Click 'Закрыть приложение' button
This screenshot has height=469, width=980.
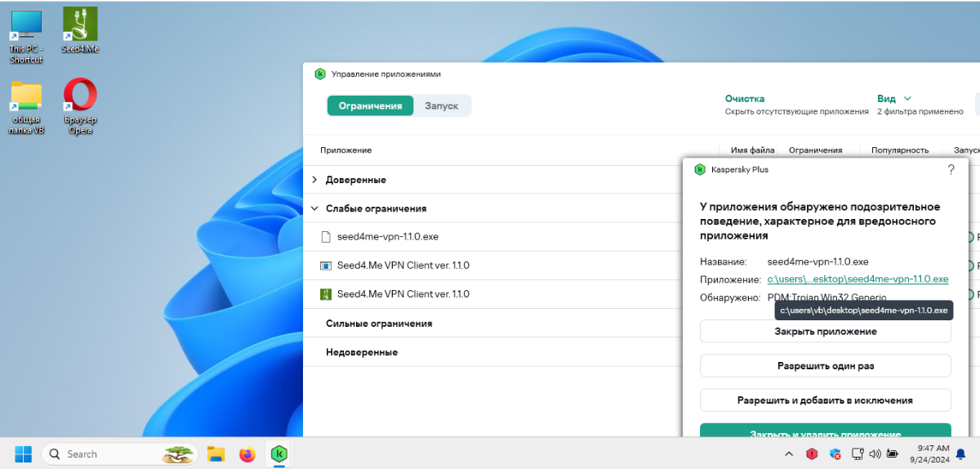click(x=826, y=332)
